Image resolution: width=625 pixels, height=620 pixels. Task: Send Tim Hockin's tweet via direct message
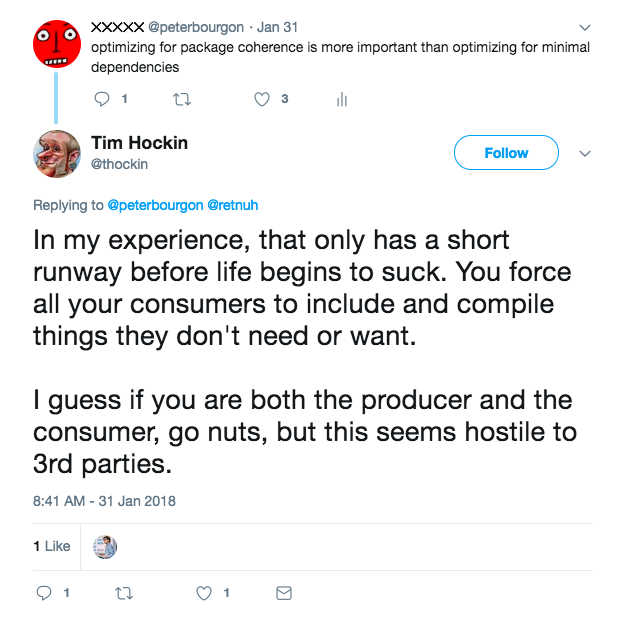tap(284, 593)
